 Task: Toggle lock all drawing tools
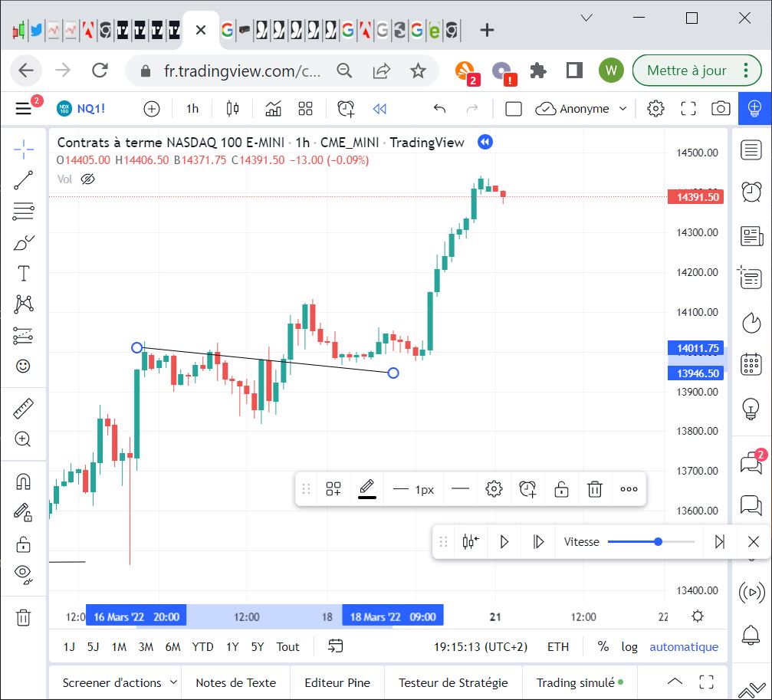[x=23, y=544]
